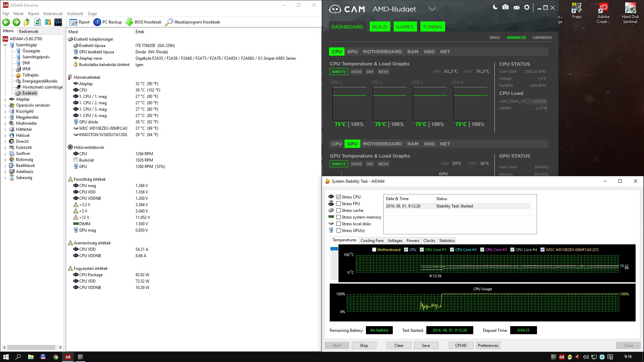The height and width of the screenshot is (362, 644).
Task: Click the AIDA64 up-level arrow icon
Action: tap(27, 22)
